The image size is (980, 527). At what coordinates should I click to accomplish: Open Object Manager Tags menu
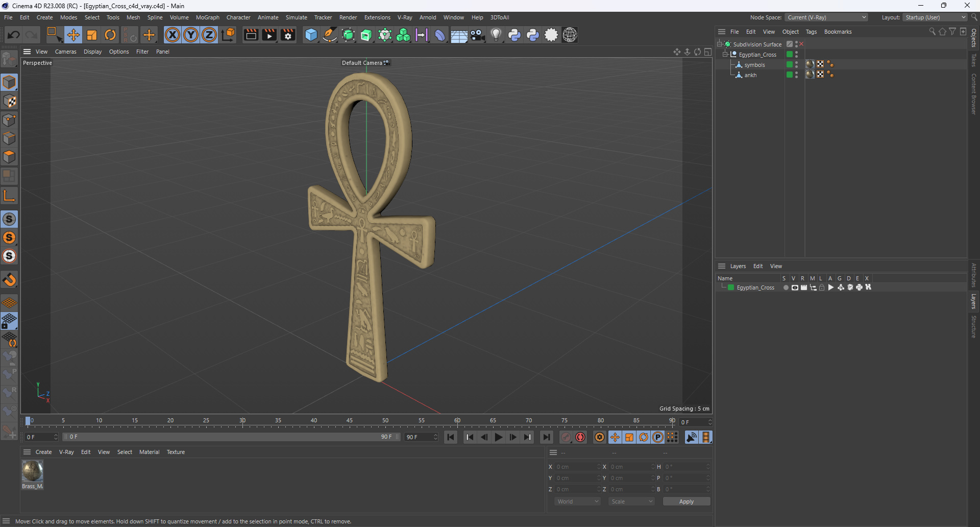click(x=811, y=32)
